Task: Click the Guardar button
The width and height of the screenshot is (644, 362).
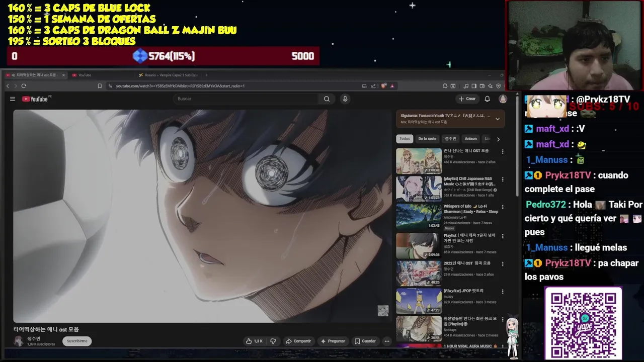Action: 365,341
